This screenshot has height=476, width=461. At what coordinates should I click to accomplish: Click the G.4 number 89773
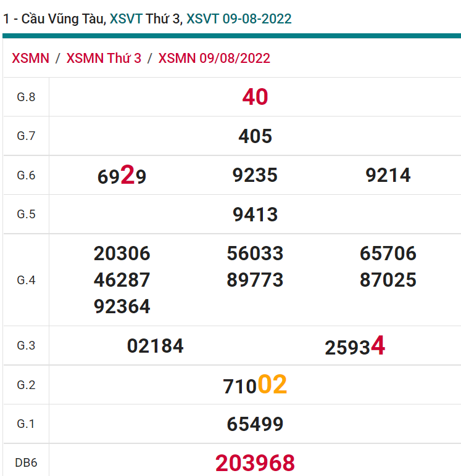[255, 280]
